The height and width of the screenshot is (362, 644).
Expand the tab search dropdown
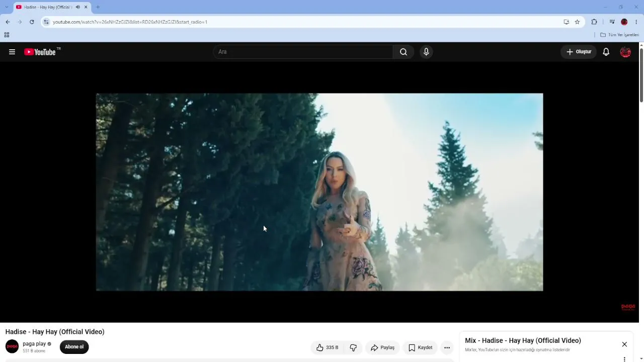pyautogui.click(x=6, y=7)
